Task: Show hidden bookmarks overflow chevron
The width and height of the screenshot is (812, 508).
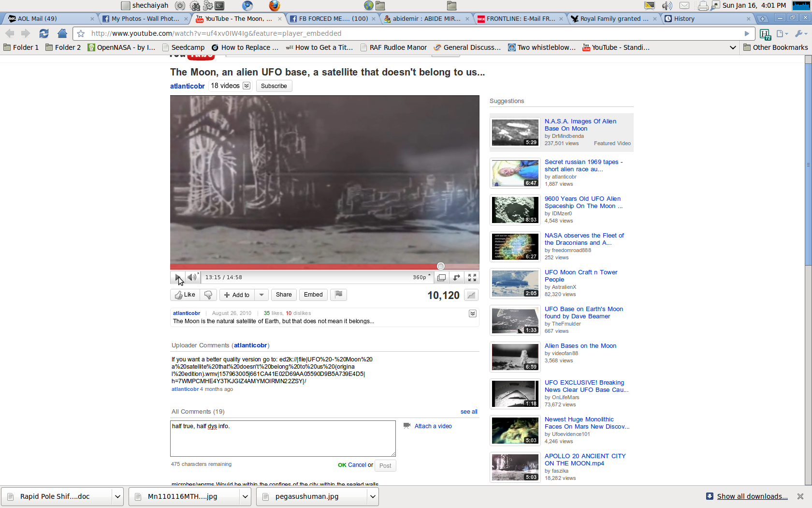Action: [733, 47]
